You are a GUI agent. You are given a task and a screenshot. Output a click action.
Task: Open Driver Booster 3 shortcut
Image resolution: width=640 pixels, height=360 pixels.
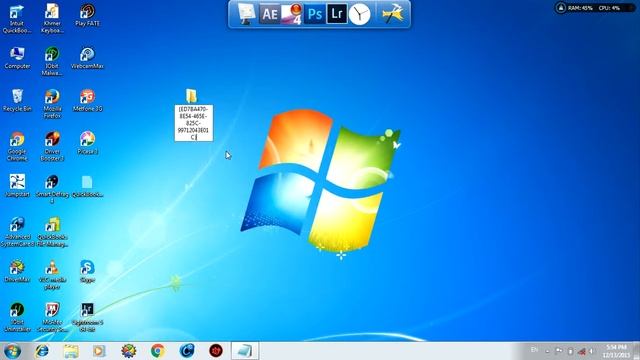(52, 147)
